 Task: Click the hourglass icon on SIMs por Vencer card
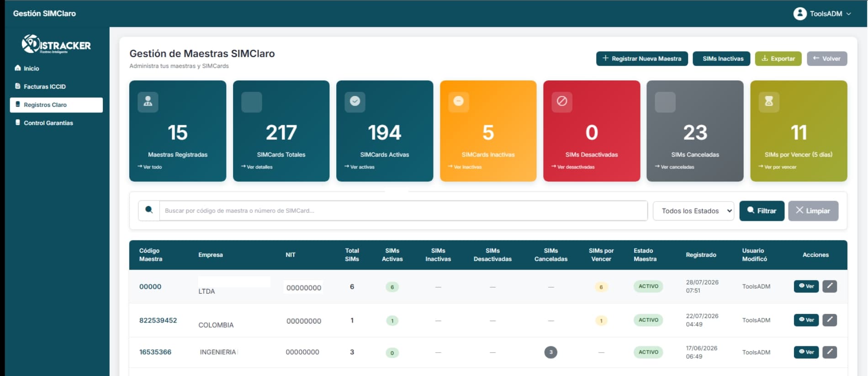[x=769, y=101]
